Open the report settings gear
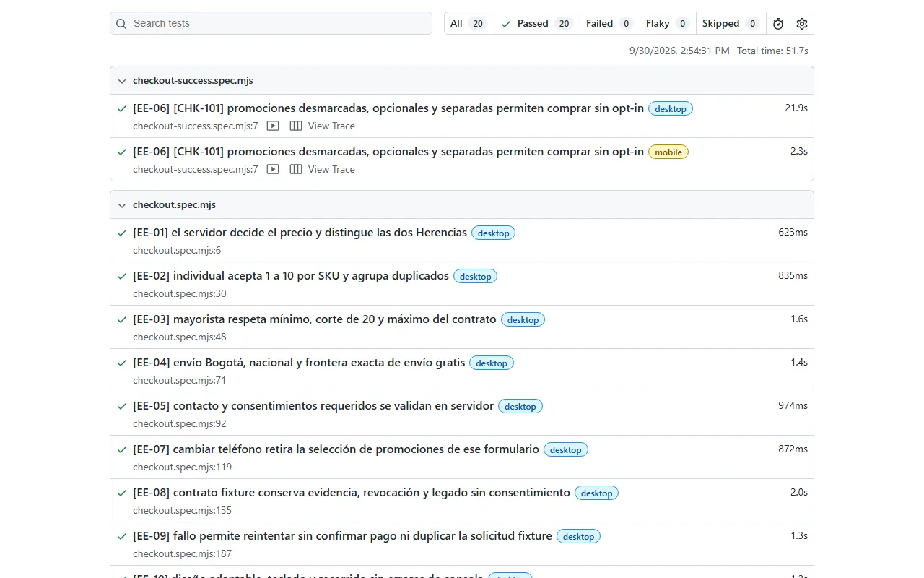This screenshot has width=924, height=578. pyautogui.click(x=802, y=23)
